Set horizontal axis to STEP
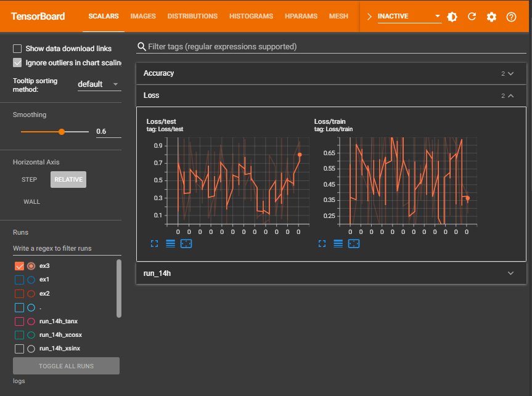532x396 pixels. pyautogui.click(x=29, y=180)
